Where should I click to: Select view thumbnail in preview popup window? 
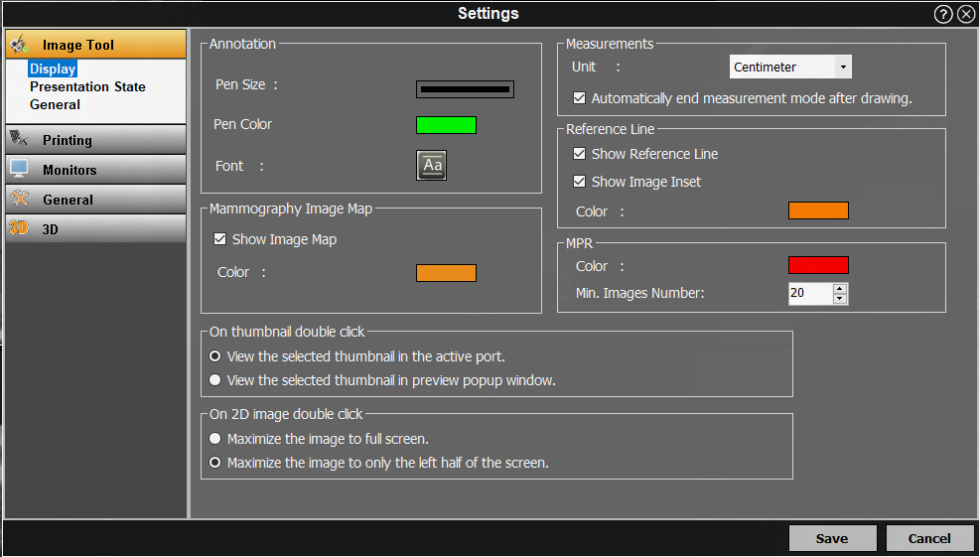pyautogui.click(x=215, y=380)
